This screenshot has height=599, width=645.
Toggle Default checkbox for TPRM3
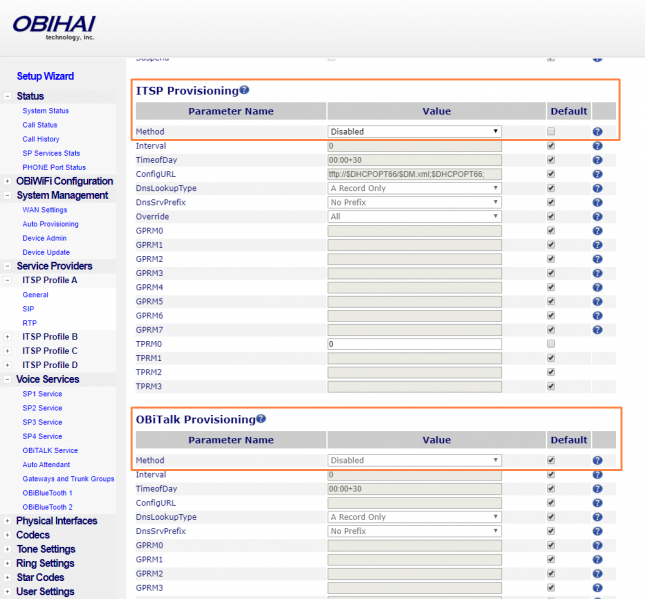click(x=551, y=386)
